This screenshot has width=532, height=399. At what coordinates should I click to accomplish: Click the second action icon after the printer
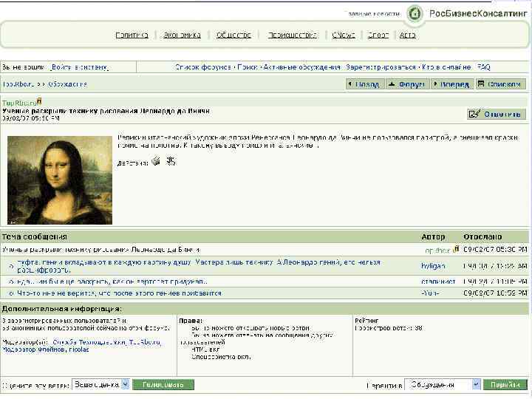coord(171,161)
